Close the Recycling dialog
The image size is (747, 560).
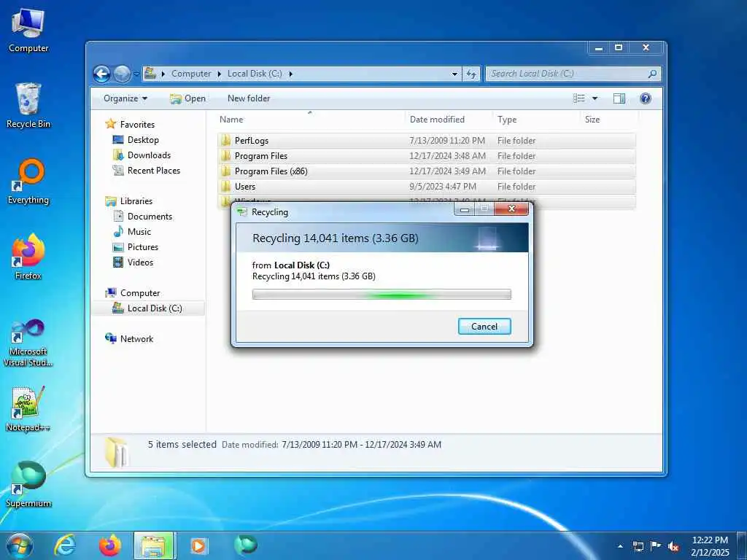511,209
